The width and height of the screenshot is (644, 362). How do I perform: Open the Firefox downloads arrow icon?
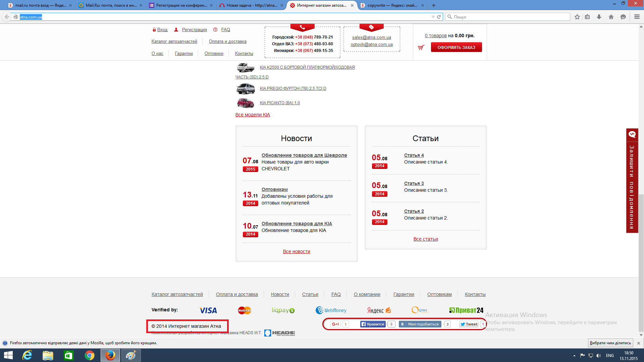pos(599,17)
